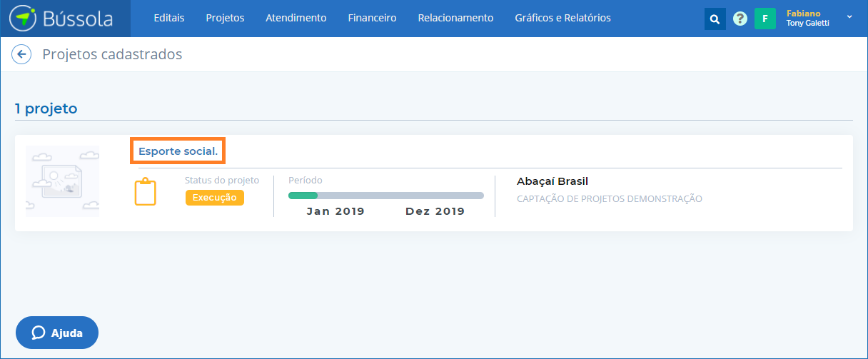Viewport: 868px width, 359px height.
Task: Click the Jan 2019 start date
Action: [x=335, y=211]
